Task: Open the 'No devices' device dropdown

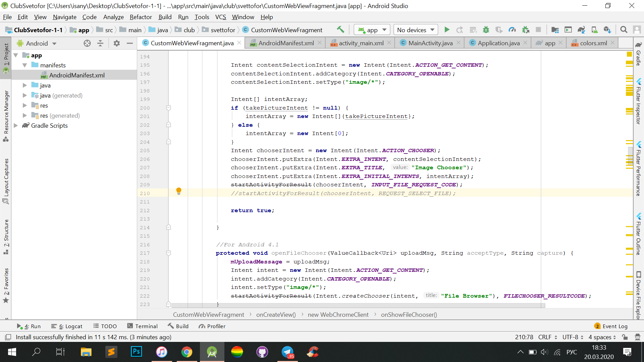Action: pyautogui.click(x=416, y=30)
